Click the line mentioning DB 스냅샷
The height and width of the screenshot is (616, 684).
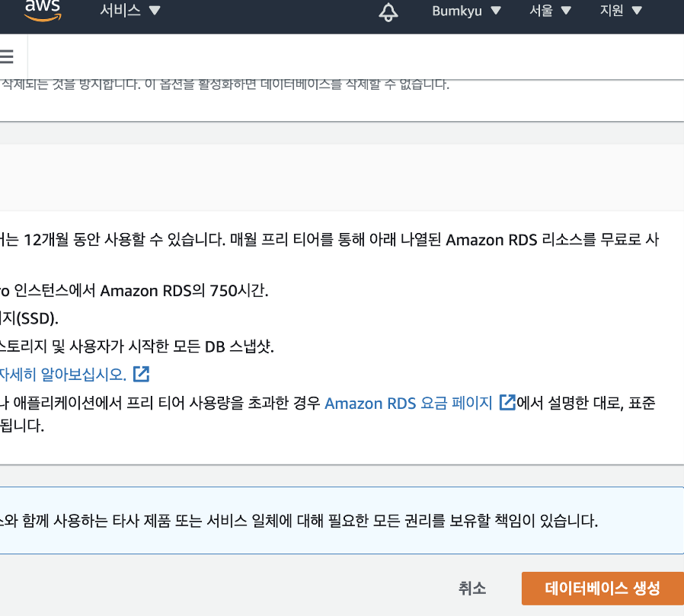click(137, 346)
